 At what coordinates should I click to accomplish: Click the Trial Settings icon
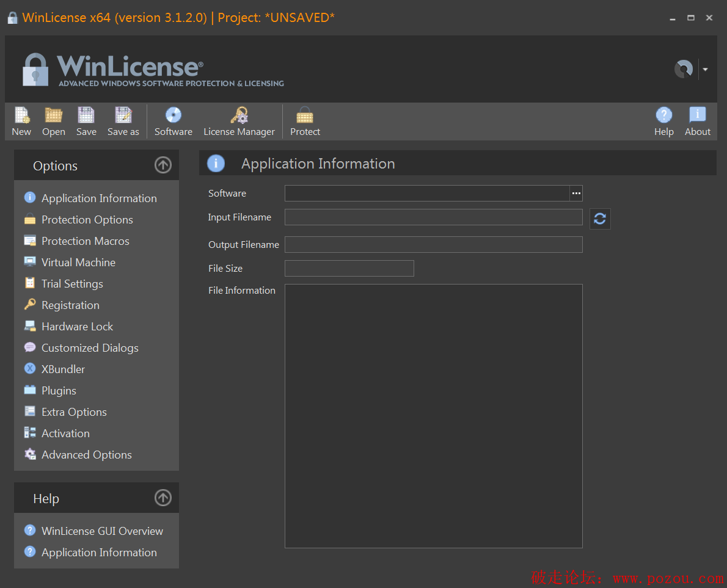click(30, 283)
